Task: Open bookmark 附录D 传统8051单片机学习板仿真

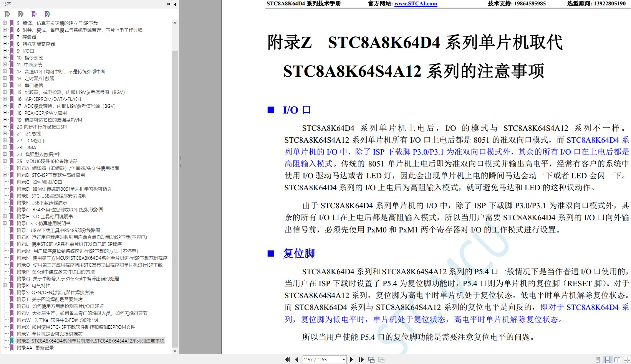Action: pyautogui.click(x=65, y=189)
